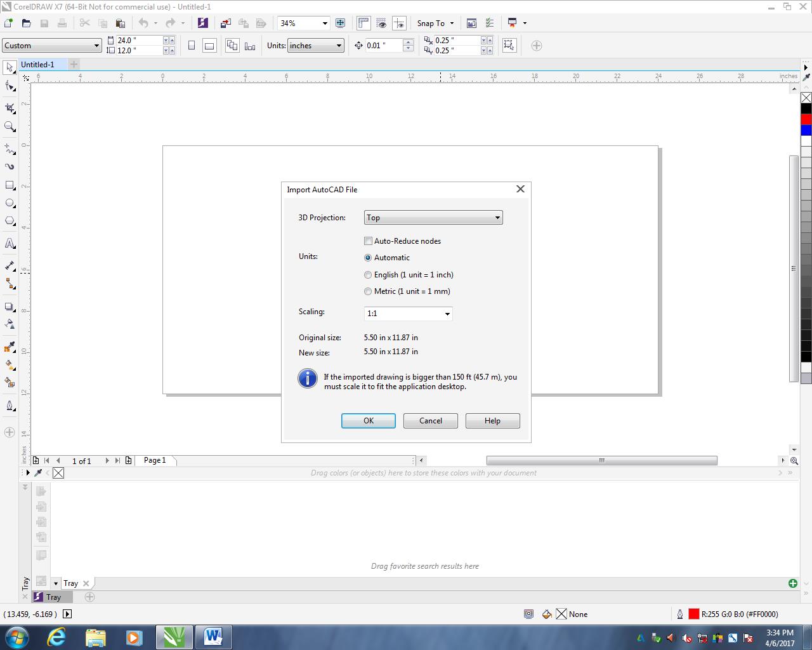The height and width of the screenshot is (650, 812).
Task: Click the horizontal scrollbar thumb
Action: (602, 461)
